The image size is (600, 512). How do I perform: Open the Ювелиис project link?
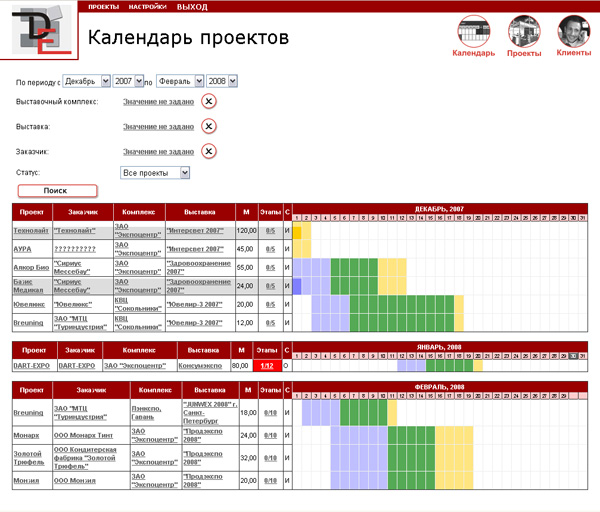coord(29,304)
